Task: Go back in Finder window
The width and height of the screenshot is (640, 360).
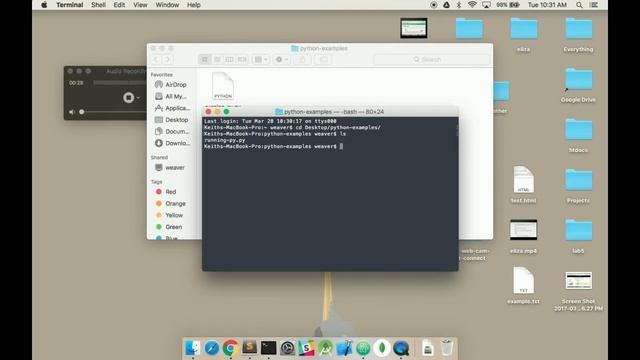Action: (x=156, y=60)
